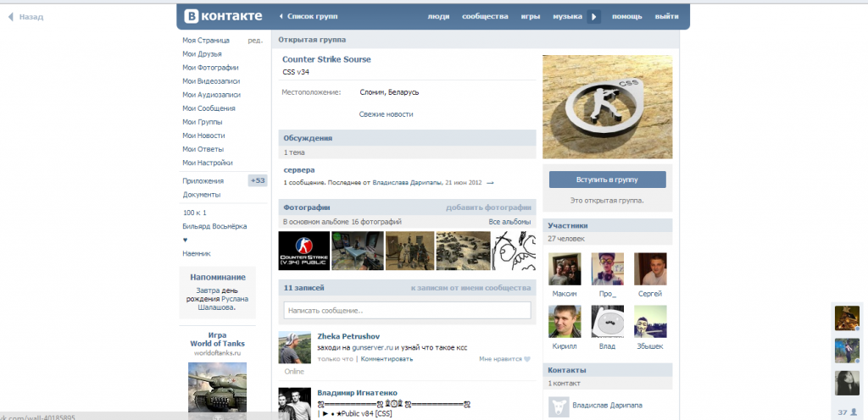868x420 pixels.
Task: Click the добавить фотографии link
Action: 488,207
